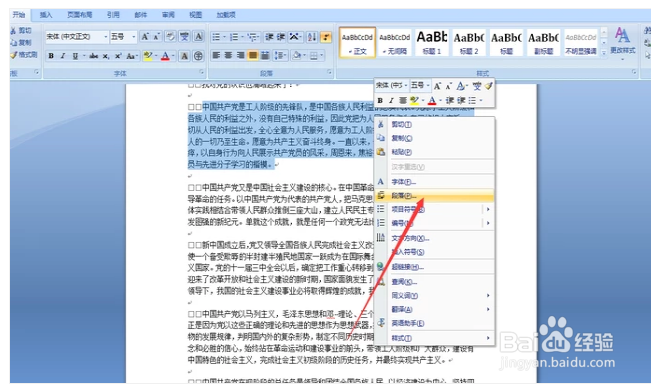Open the Change Case (Aa) dropdown

132,56
